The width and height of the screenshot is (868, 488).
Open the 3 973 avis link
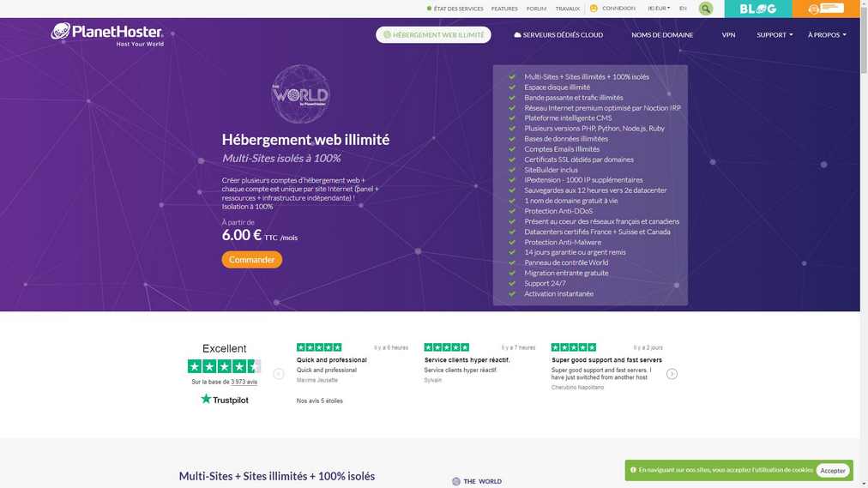point(244,382)
